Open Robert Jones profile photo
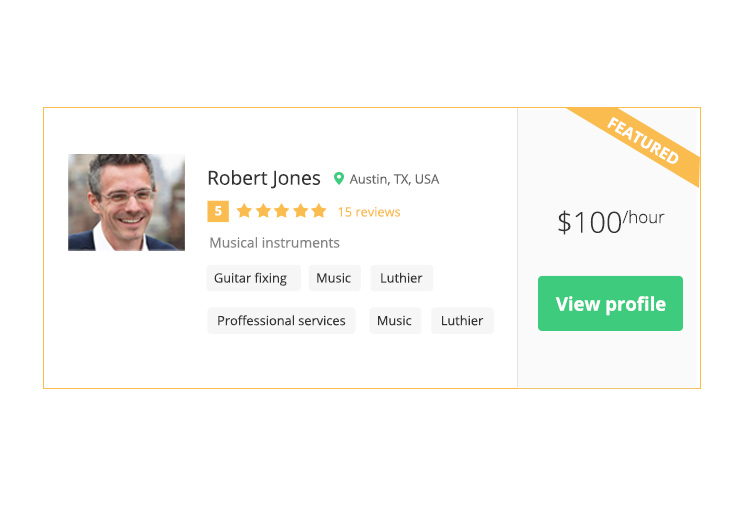The width and height of the screenshot is (744, 512). tap(126, 202)
